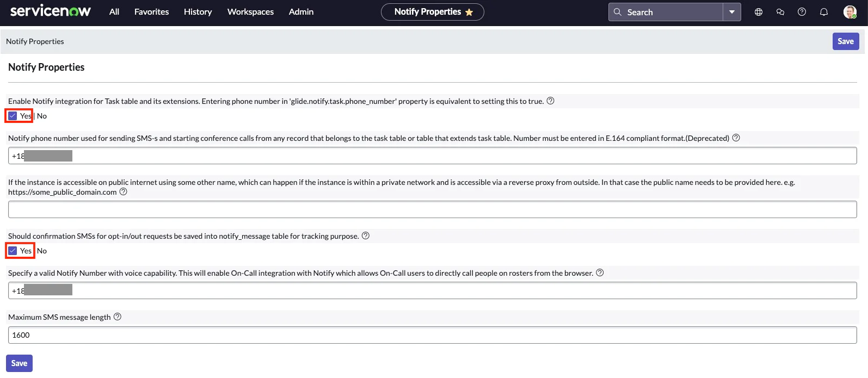Show help for confirmation SMSs property
Image resolution: width=868 pixels, height=378 pixels.
pyautogui.click(x=366, y=236)
